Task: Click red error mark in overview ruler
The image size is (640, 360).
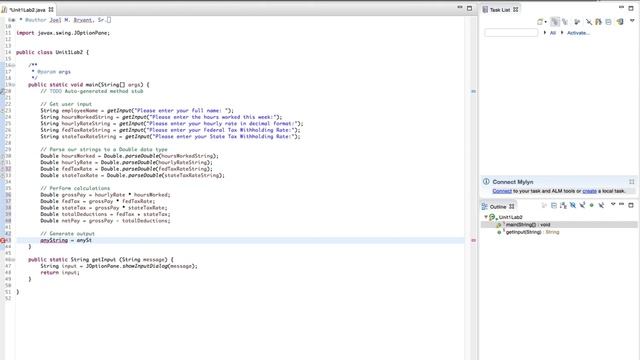Action: (x=473, y=240)
